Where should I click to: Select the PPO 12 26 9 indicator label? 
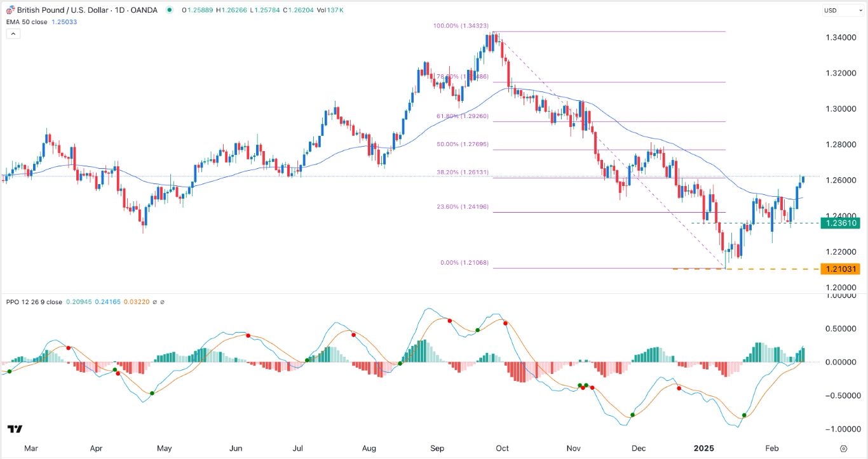(x=34, y=302)
